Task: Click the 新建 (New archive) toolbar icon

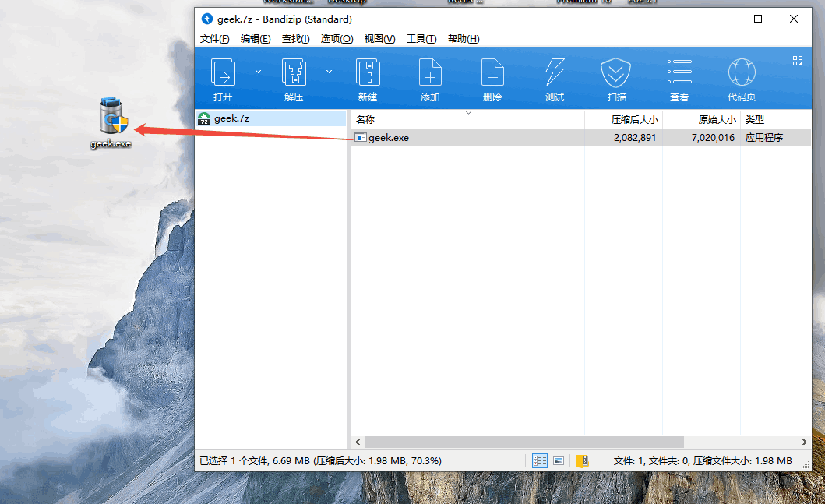Action: pyautogui.click(x=367, y=72)
